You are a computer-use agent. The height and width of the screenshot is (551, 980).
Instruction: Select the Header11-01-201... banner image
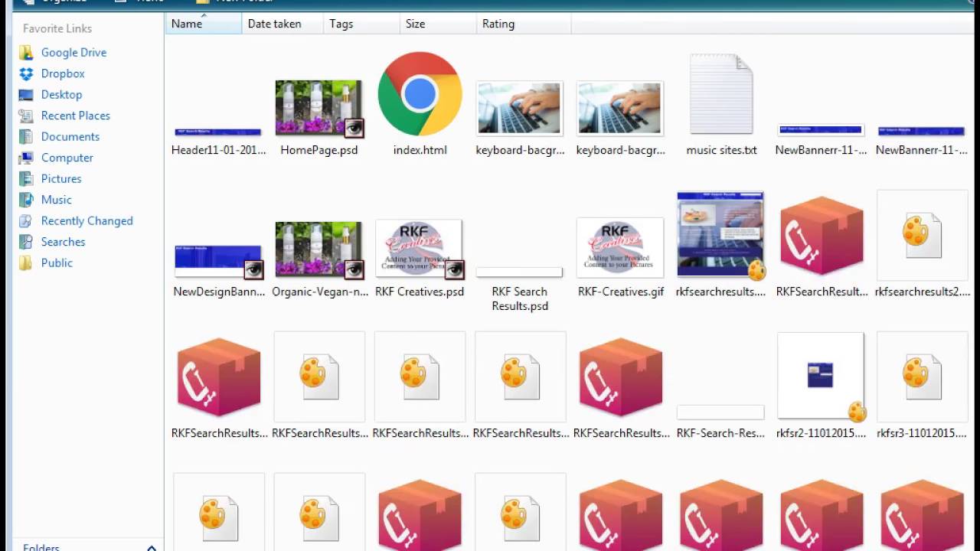218,132
